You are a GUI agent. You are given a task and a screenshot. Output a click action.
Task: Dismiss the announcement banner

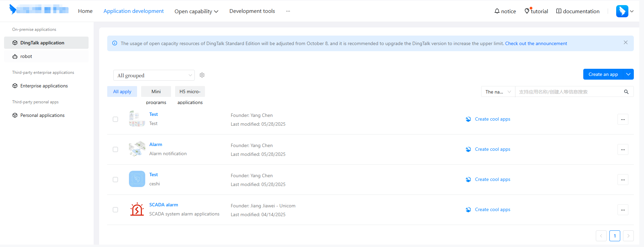[x=625, y=43]
